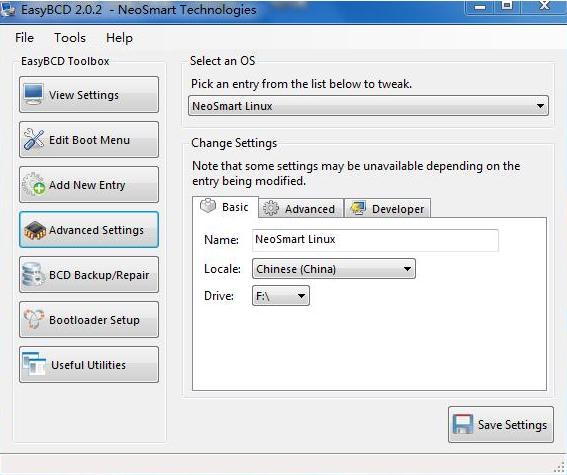Minimize the EasyBCD window
Screen dimensions: 567x475
pyautogui.click(x=480, y=7)
